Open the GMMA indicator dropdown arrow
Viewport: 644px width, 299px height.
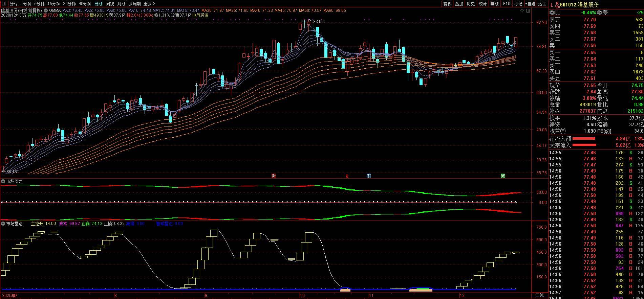pos(46,10)
